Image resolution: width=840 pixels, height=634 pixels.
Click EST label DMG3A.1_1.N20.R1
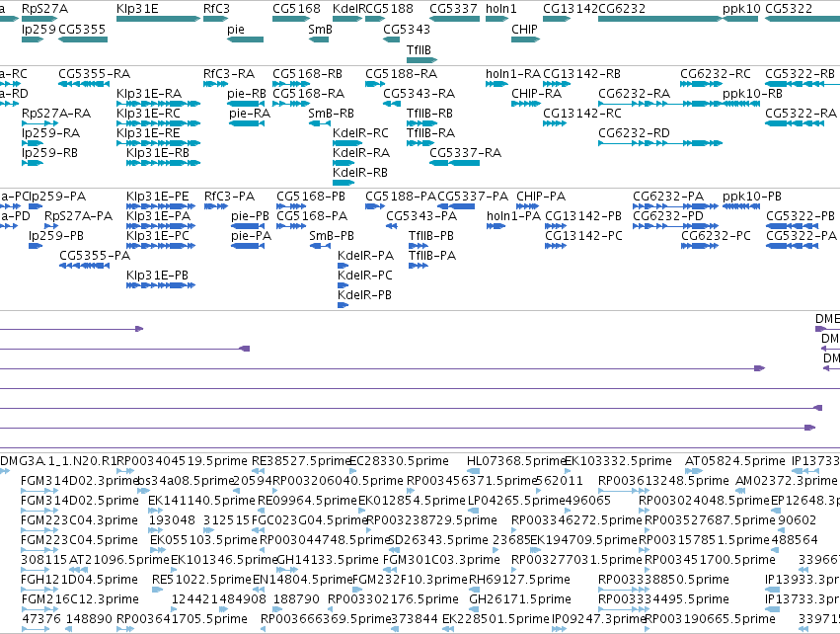point(58,461)
